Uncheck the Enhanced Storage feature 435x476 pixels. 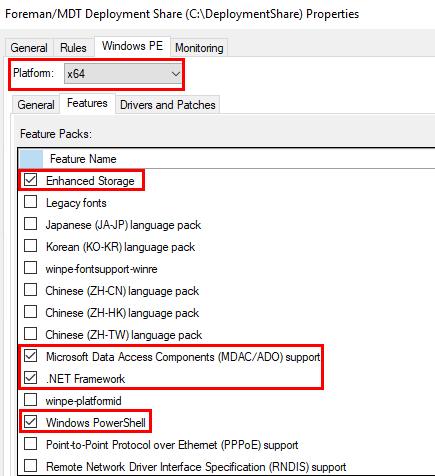(30, 180)
